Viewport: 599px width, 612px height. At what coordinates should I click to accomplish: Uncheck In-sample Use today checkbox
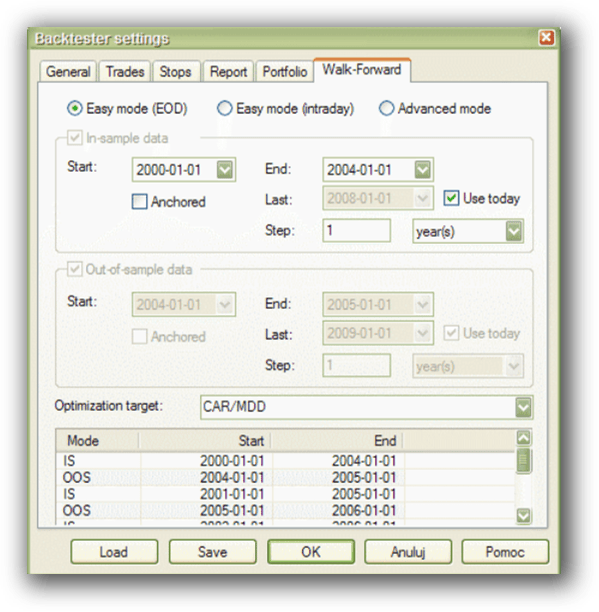[x=451, y=198]
